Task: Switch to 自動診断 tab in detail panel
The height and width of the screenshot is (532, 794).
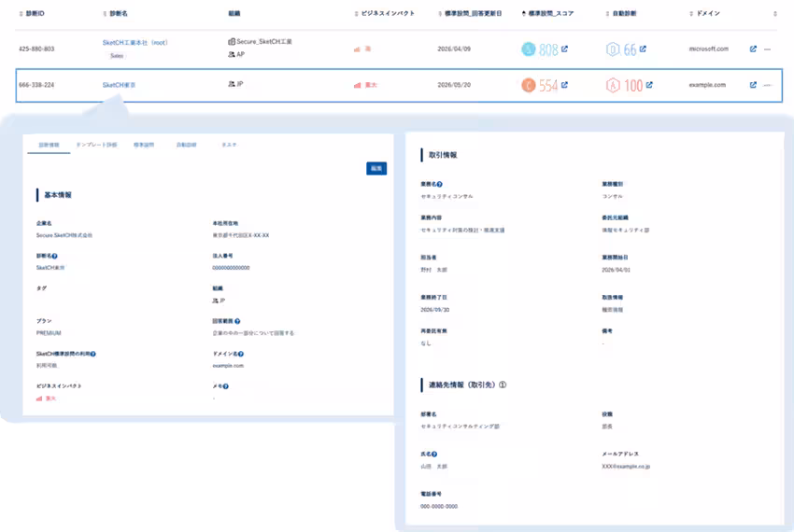Action: pyautogui.click(x=186, y=146)
